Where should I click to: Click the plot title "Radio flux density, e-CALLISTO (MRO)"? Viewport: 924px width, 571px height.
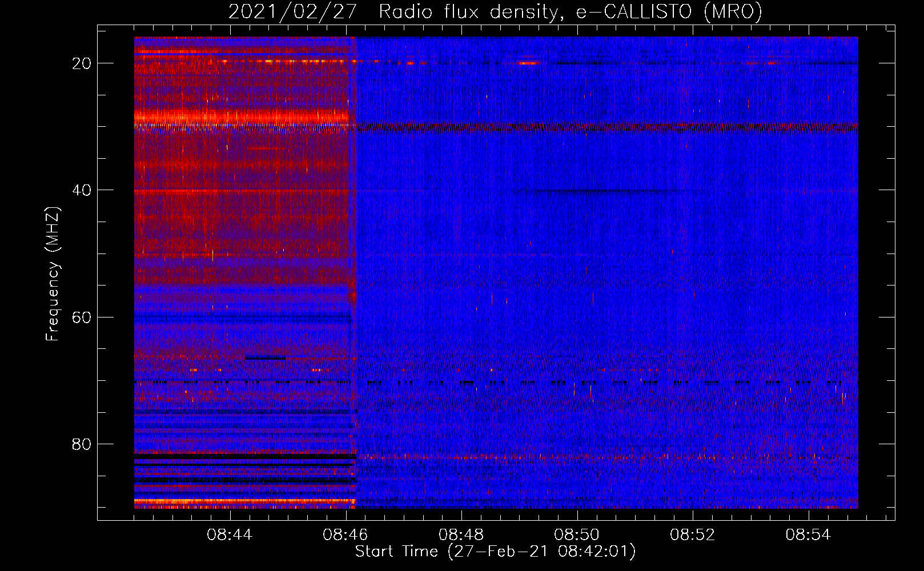(x=570, y=11)
